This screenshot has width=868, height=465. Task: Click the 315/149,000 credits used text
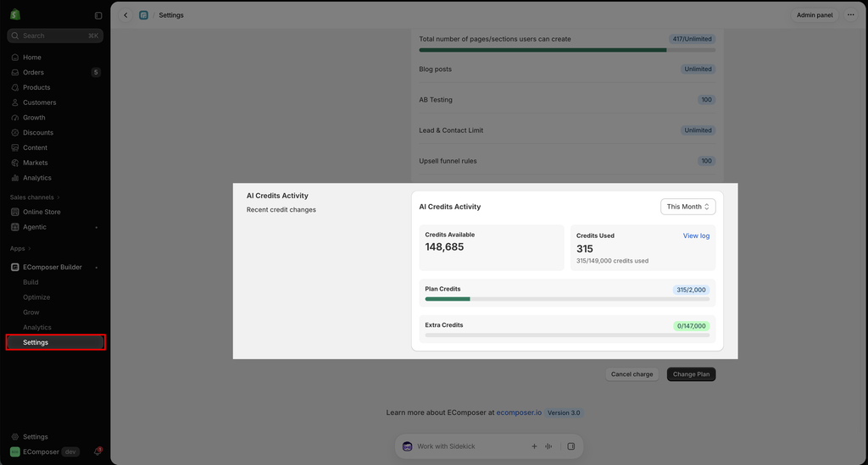612,261
